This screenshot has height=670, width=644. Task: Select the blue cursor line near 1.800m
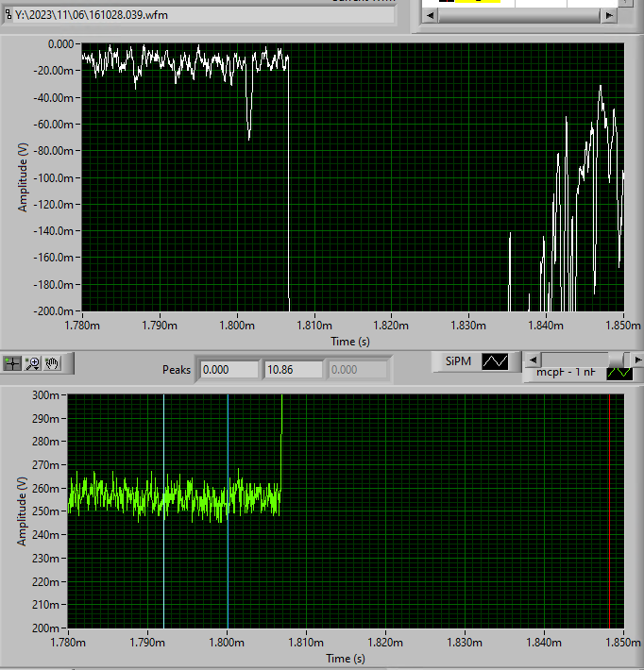tap(228, 511)
